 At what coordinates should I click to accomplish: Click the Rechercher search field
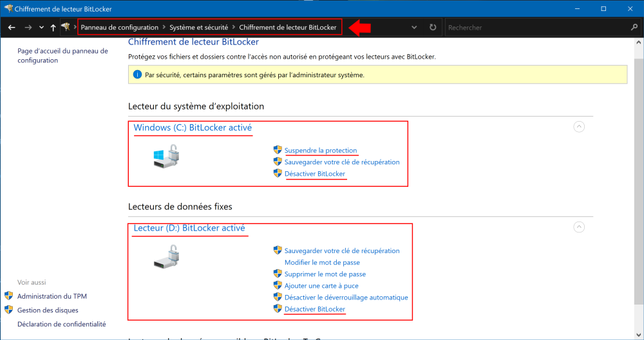(537, 28)
